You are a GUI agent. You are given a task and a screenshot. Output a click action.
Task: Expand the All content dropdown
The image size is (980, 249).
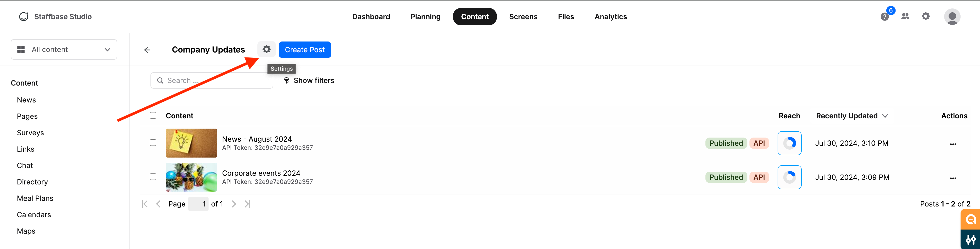tap(64, 49)
